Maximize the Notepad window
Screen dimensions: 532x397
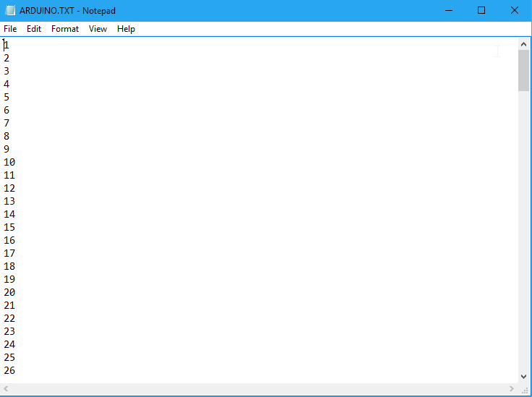[x=481, y=10]
